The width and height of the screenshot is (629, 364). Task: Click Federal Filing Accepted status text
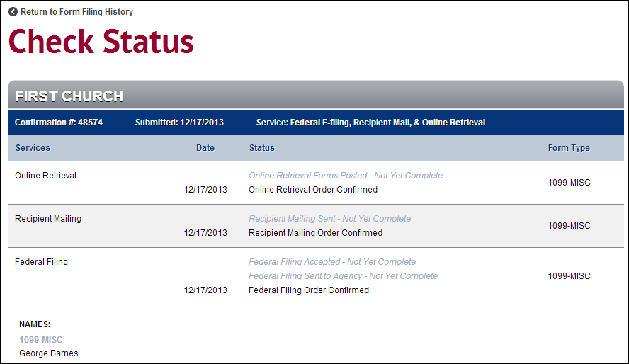332,262
